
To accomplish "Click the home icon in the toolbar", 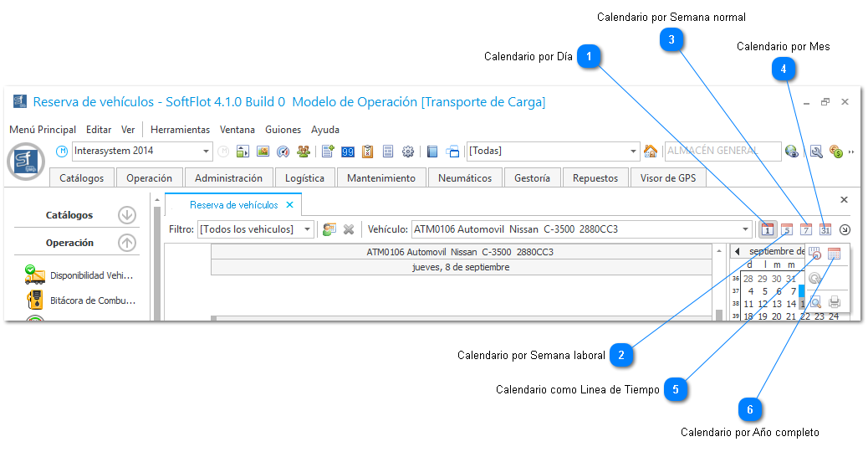I will [x=650, y=152].
